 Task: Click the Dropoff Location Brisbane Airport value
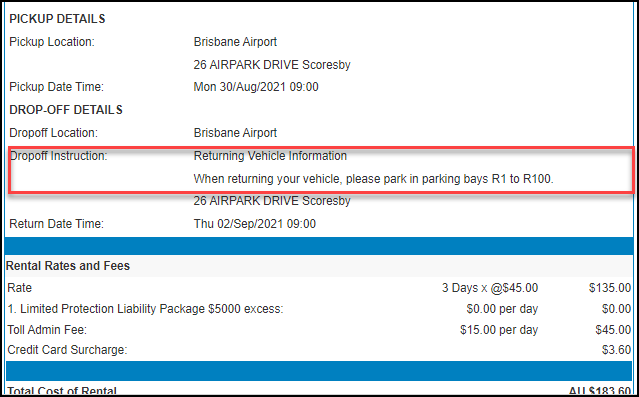pyautogui.click(x=235, y=132)
